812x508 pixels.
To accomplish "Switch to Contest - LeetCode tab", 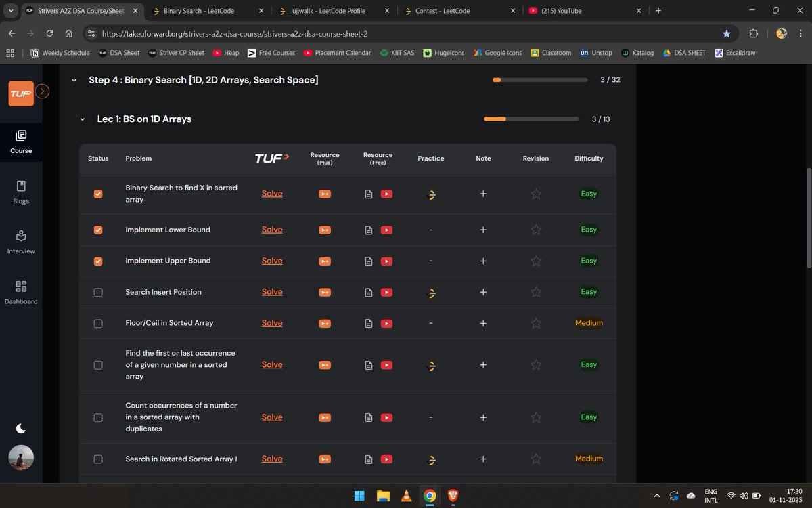I will (x=460, y=11).
